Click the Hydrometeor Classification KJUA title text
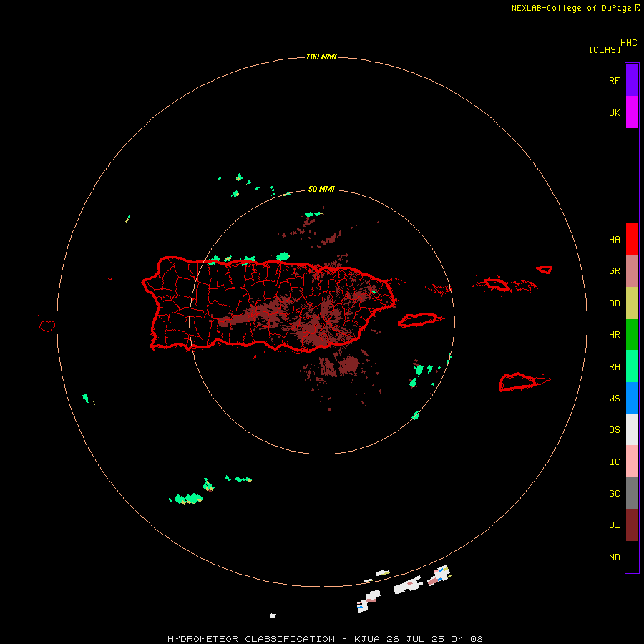This screenshot has height=644, width=644. pyautogui.click(x=325, y=639)
